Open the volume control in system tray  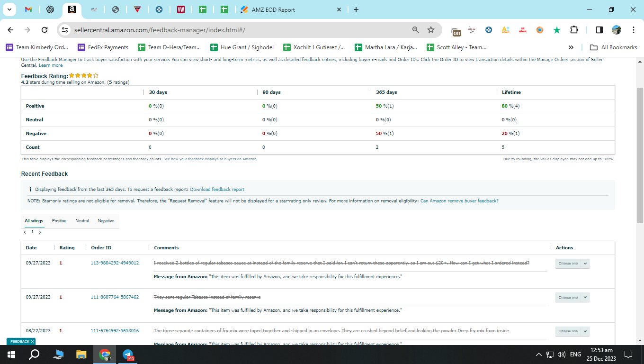[x=562, y=355]
